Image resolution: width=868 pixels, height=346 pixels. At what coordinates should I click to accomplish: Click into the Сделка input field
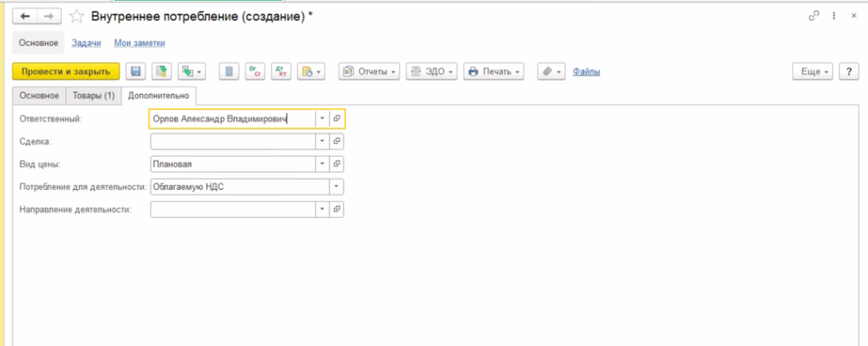(x=232, y=142)
